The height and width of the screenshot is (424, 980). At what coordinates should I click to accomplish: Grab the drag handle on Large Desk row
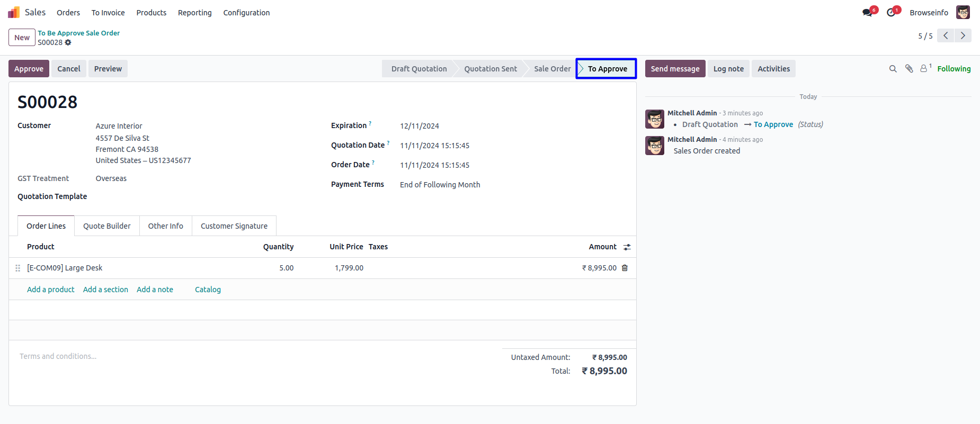(17, 268)
